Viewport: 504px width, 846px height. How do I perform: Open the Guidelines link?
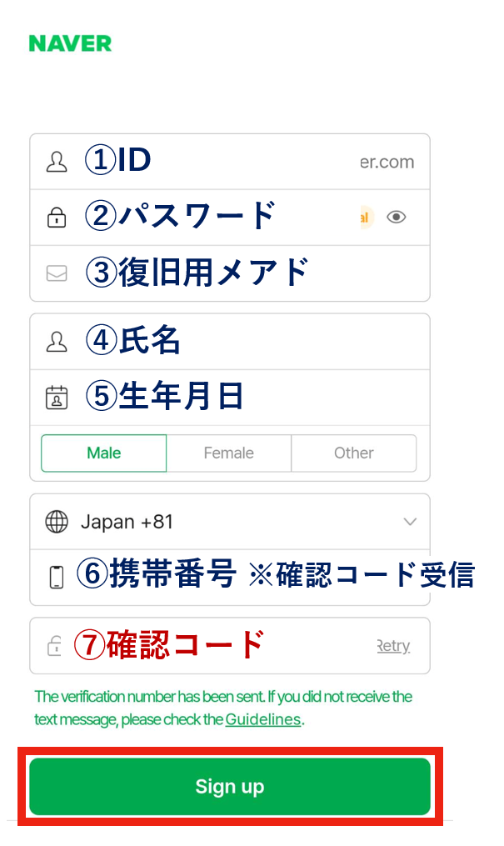(x=262, y=719)
